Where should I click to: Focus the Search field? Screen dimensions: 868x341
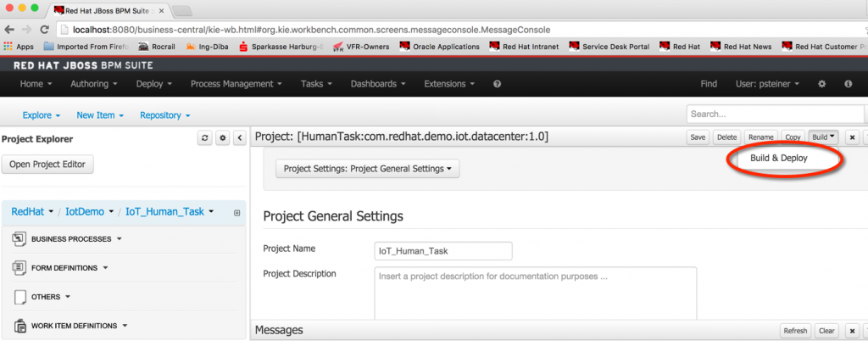click(x=775, y=114)
